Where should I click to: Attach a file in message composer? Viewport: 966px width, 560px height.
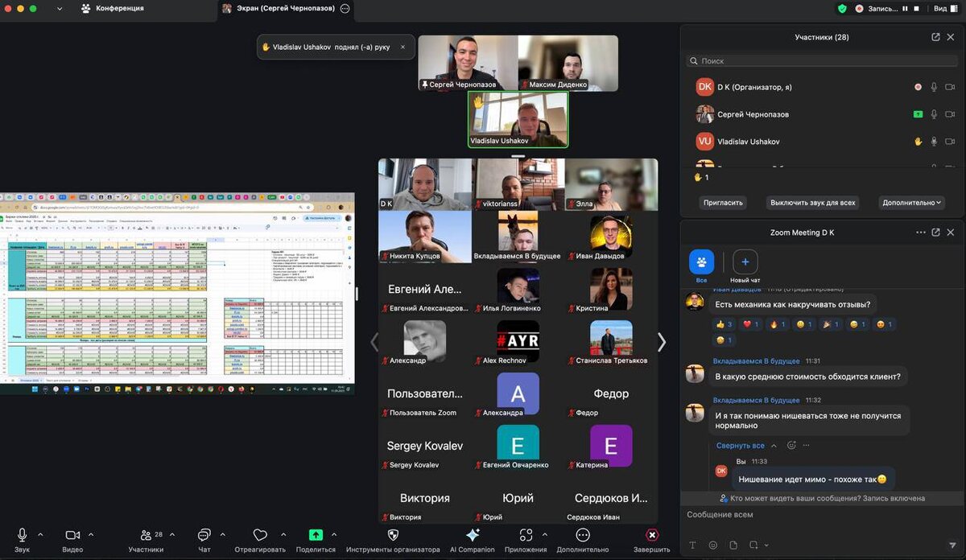733,546
